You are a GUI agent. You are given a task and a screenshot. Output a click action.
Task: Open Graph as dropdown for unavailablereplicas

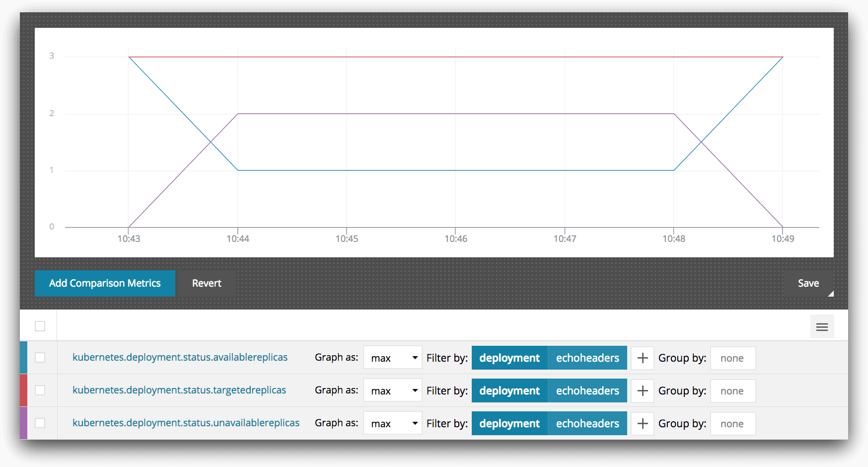pyautogui.click(x=392, y=424)
